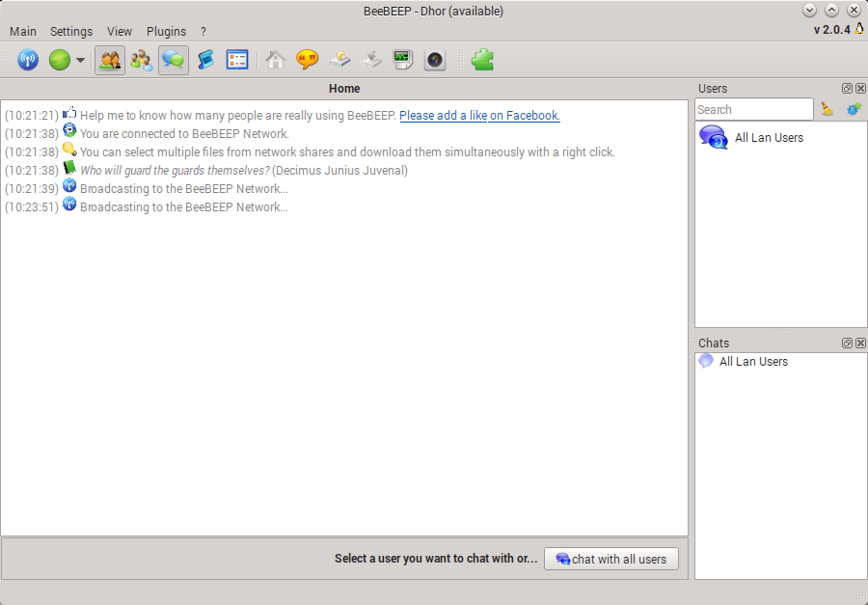The image size is (868, 605).
Task: Click the v 2.0.4 version label
Action: click(832, 30)
